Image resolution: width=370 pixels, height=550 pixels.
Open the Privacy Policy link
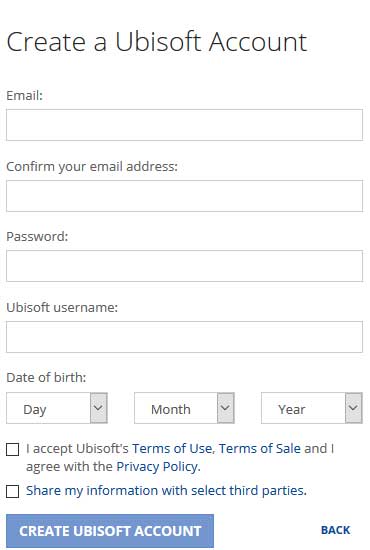point(157,467)
